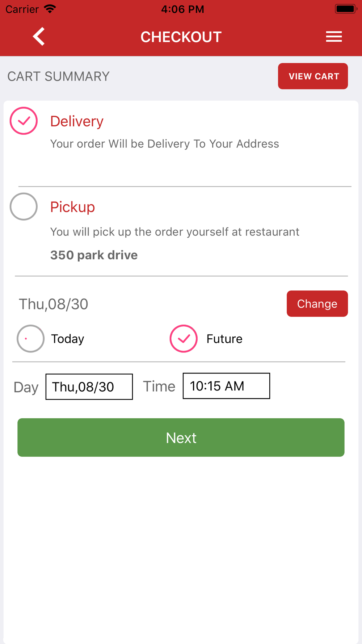The image size is (362, 644).
Task: Tap the 350 park drive address
Action: pos(94,255)
